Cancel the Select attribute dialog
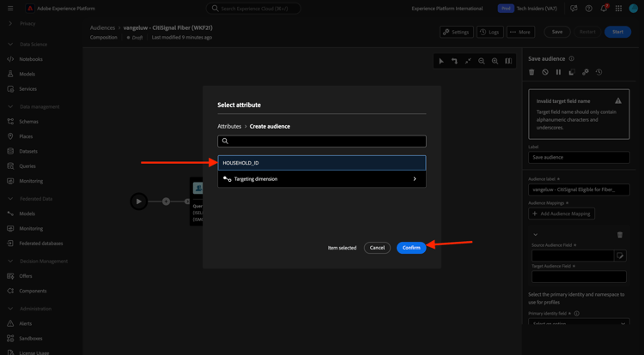Viewport: 644px width, 355px height. click(377, 248)
